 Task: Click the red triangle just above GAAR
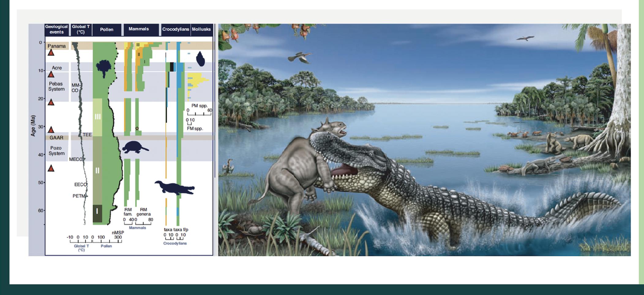51,130
